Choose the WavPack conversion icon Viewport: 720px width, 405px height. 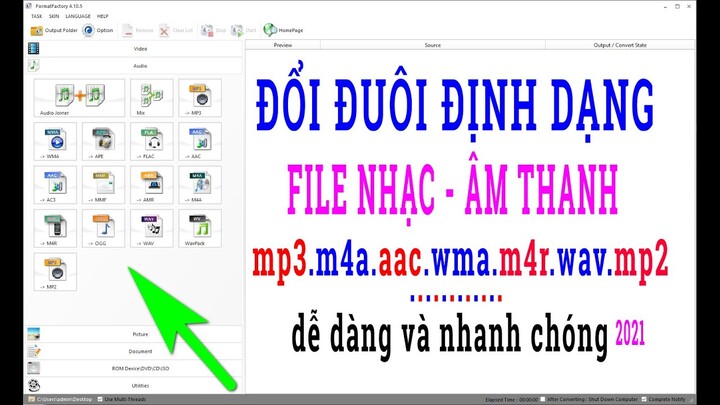tap(200, 228)
